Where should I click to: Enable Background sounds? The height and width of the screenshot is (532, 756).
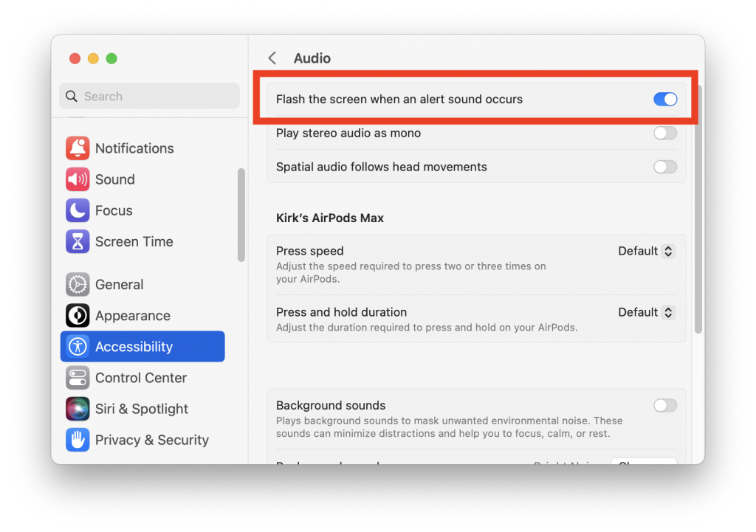point(664,405)
